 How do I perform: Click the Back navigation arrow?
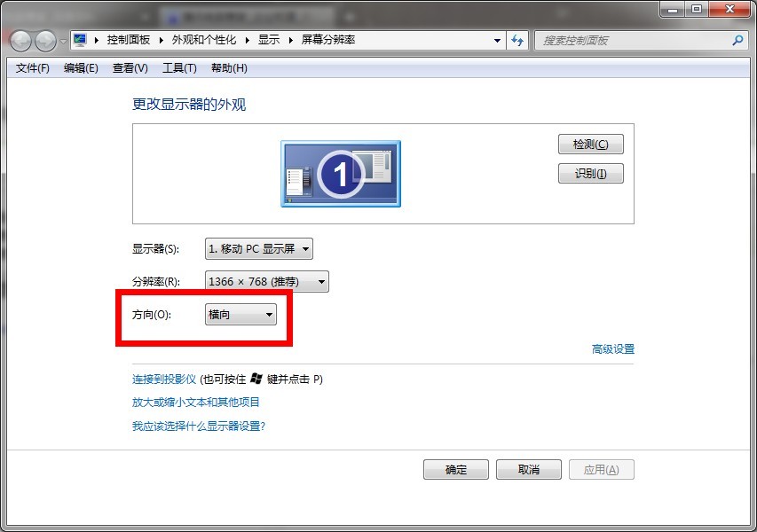click(21, 41)
